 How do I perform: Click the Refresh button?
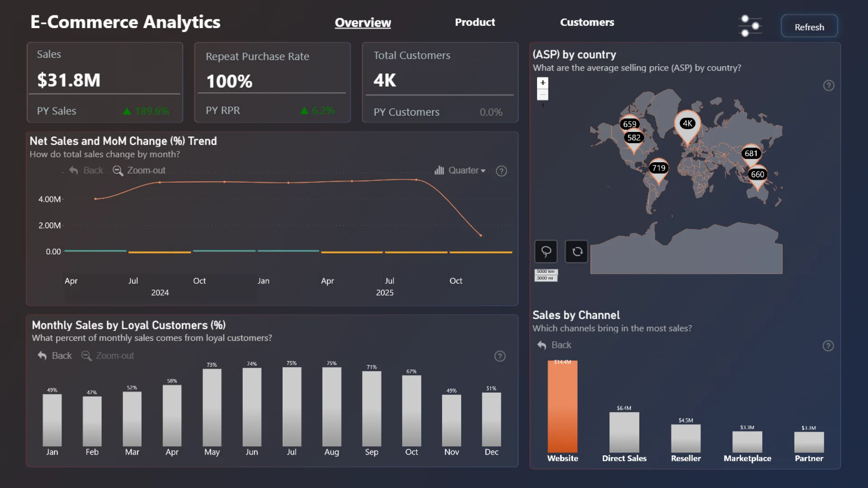(809, 27)
